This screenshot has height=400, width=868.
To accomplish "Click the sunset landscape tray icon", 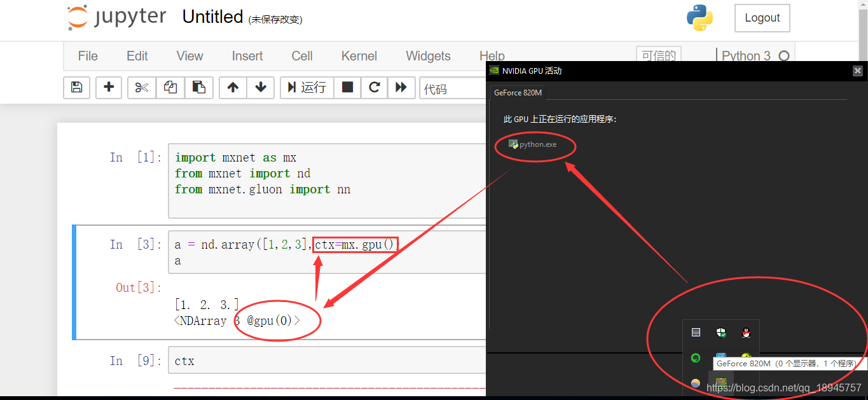I will (696, 383).
